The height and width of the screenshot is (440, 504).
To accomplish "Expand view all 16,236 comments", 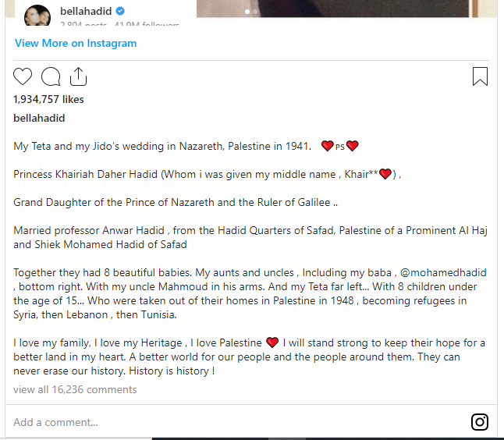I will click(x=75, y=389).
